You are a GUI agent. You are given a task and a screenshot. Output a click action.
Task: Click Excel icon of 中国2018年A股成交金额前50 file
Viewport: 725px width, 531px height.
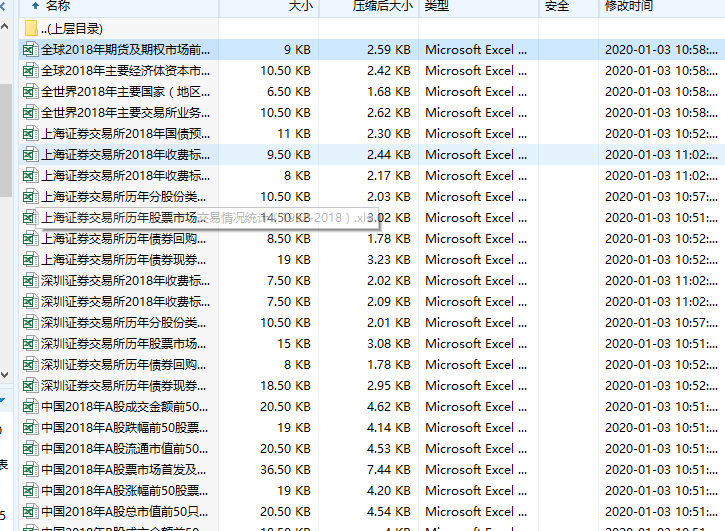click(31, 407)
